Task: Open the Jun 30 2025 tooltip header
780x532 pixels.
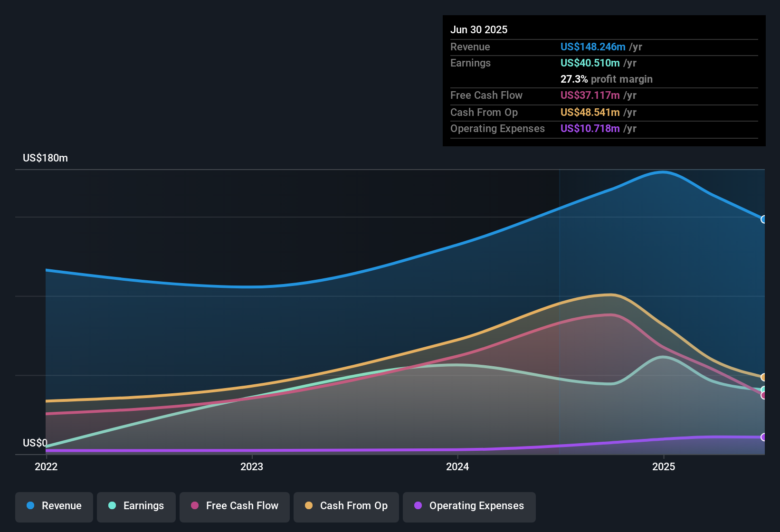Action: pos(479,29)
